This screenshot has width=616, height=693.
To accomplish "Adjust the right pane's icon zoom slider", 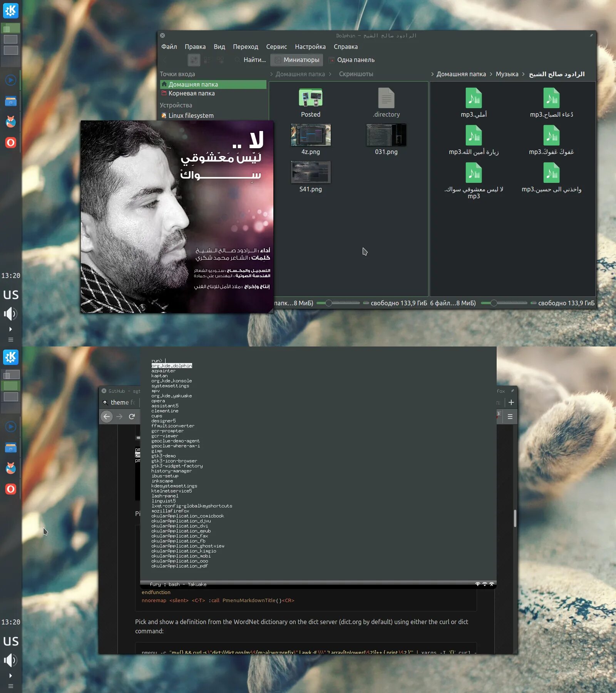I will (504, 303).
